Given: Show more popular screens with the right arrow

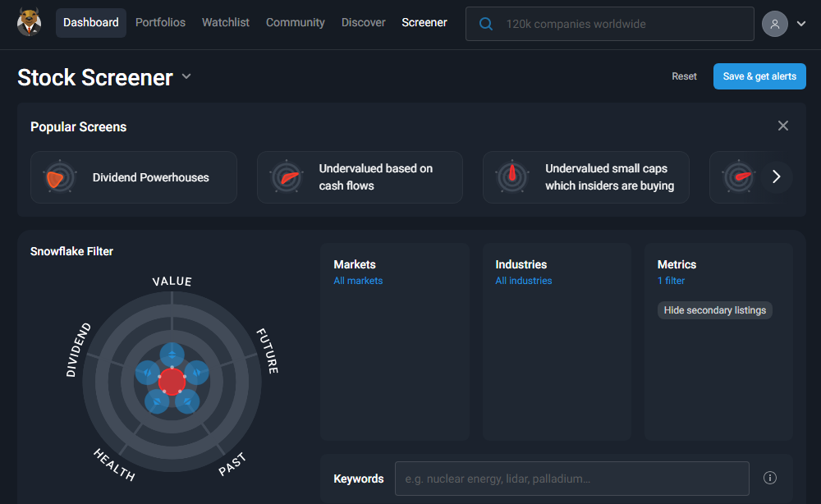Looking at the screenshot, I should click(776, 176).
